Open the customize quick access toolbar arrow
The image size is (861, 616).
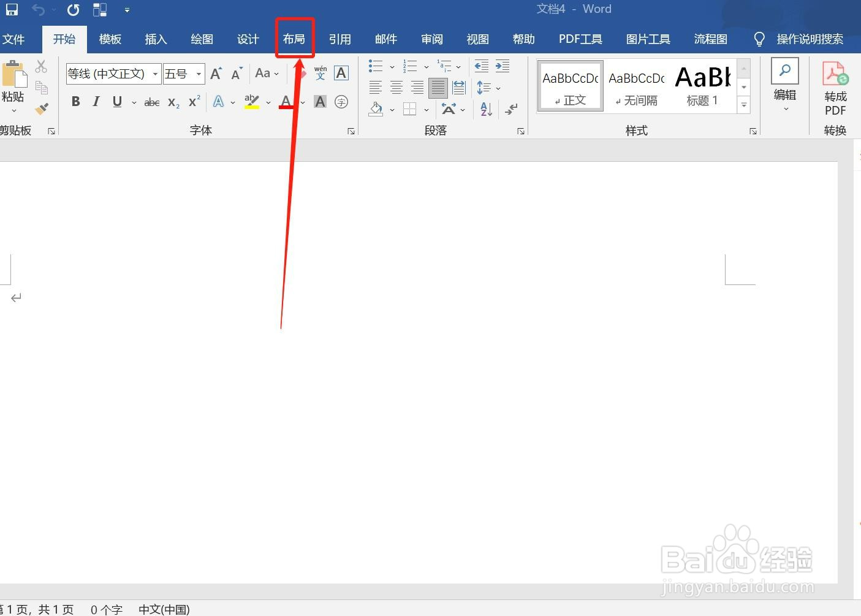pyautogui.click(x=127, y=10)
